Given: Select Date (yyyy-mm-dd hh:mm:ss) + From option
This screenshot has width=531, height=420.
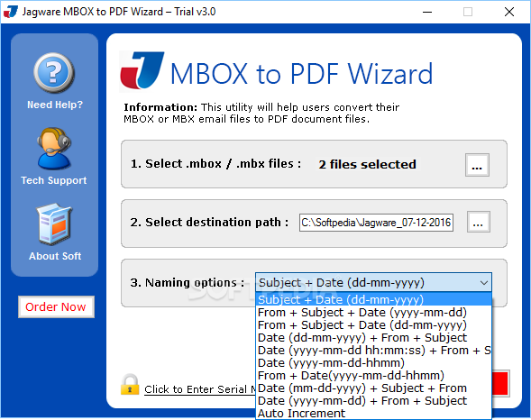Looking at the screenshot, I should 373,350.
